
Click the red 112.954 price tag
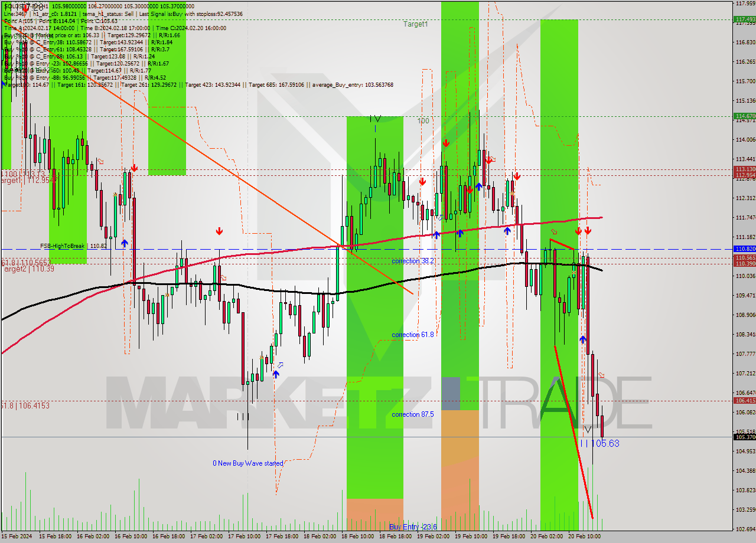(745, 175)
